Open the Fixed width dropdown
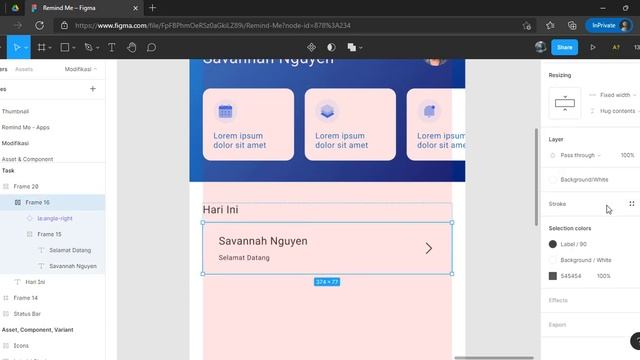The height and width of the screenshot is (360, 640). point(617,95)
